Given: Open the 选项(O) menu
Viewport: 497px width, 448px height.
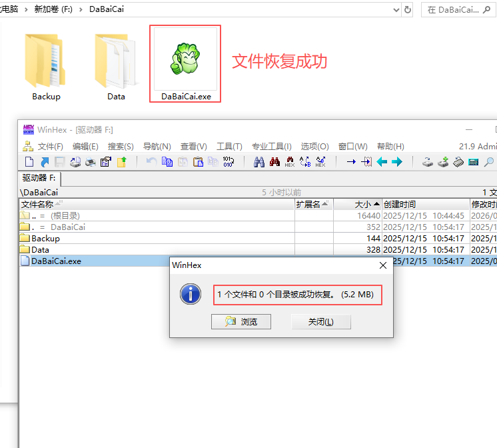Looking at the screenshot, I should [x=314, y=147].
